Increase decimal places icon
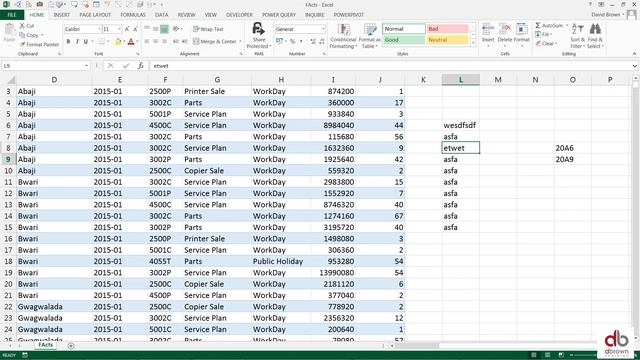This screenshot has width=640, height=360. tap(313, 41)
